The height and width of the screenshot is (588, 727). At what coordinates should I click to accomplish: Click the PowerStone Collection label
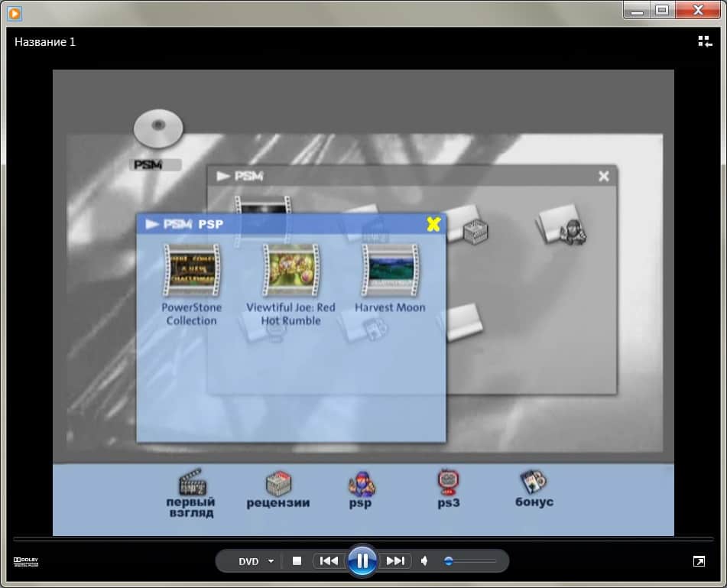191,314
